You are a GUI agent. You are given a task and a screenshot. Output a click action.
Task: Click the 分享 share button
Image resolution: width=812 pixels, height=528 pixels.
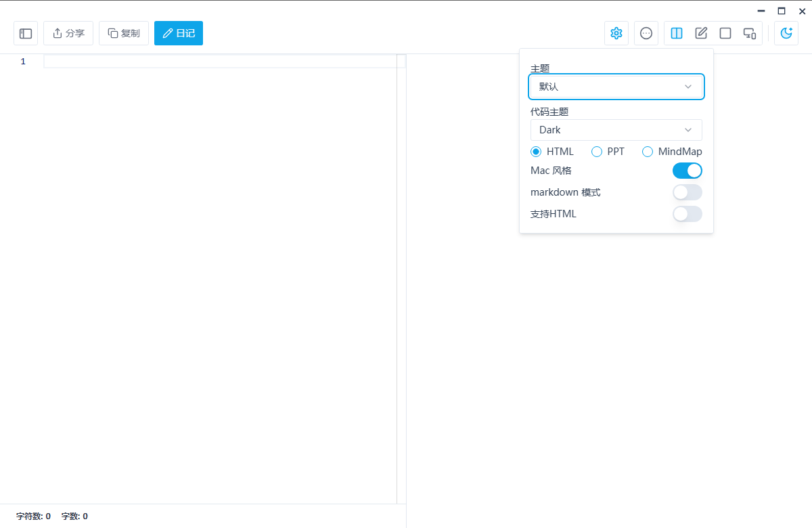[x=68, y=33]
